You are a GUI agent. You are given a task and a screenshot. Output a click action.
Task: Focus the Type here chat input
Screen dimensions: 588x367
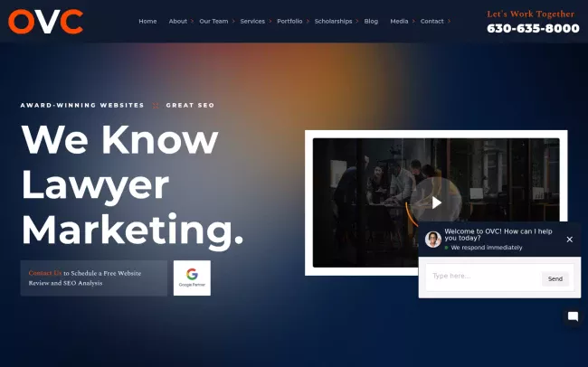coord(483,277)
